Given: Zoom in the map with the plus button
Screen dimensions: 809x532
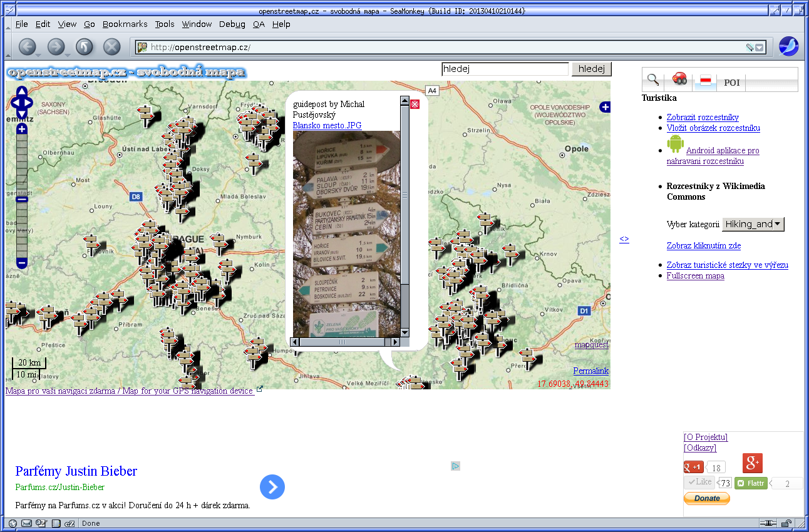Looking at the screenshot, I should tap(22, 130).
